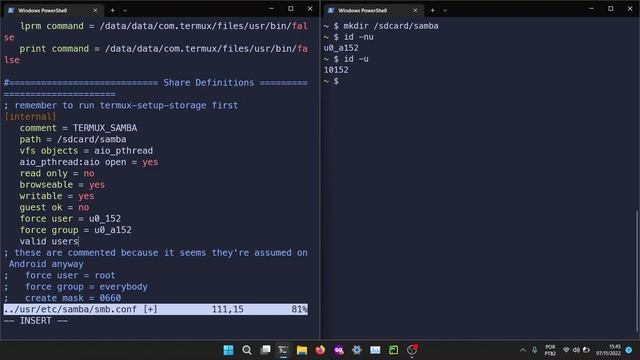Open the green square app on the taskbar
640x360 pixels.
pyautogui.click(x=393, y=350)
